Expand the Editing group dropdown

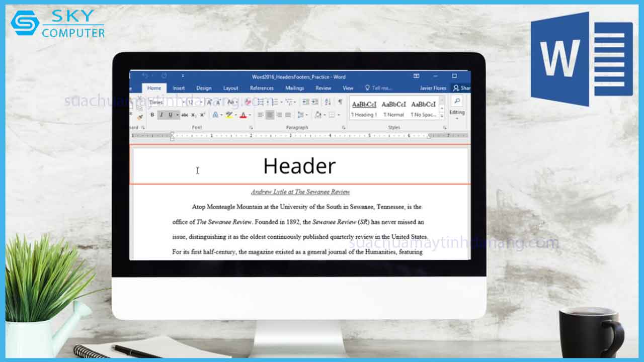coord(457,119)
